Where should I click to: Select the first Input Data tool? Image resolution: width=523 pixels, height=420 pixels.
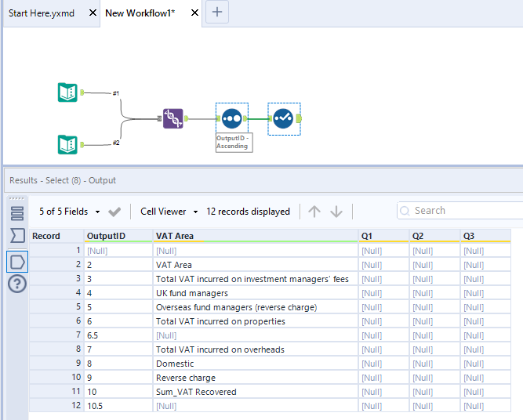click(68, 92)
